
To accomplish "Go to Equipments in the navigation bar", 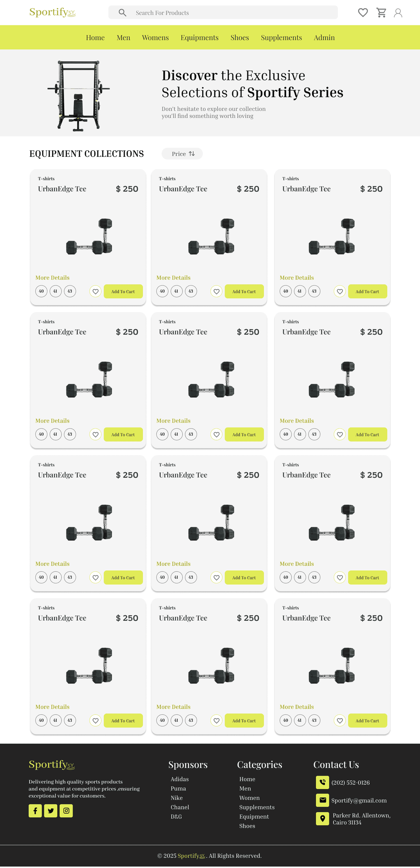I will click(199, 38).
